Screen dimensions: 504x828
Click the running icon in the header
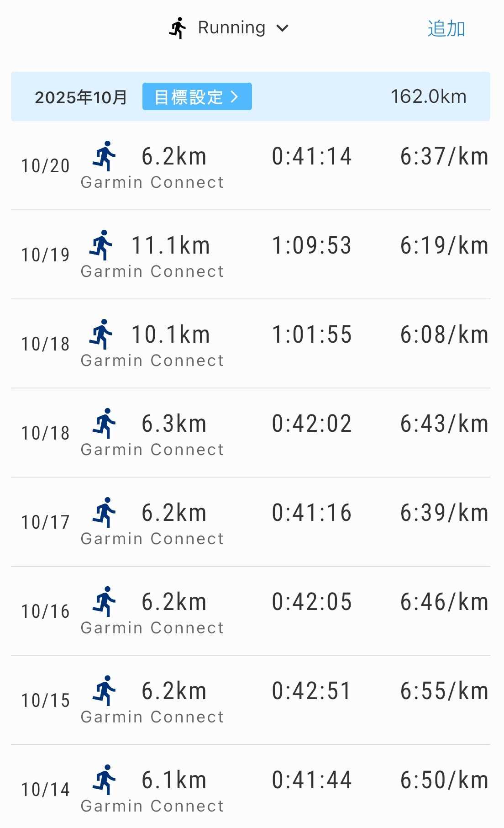178,28
